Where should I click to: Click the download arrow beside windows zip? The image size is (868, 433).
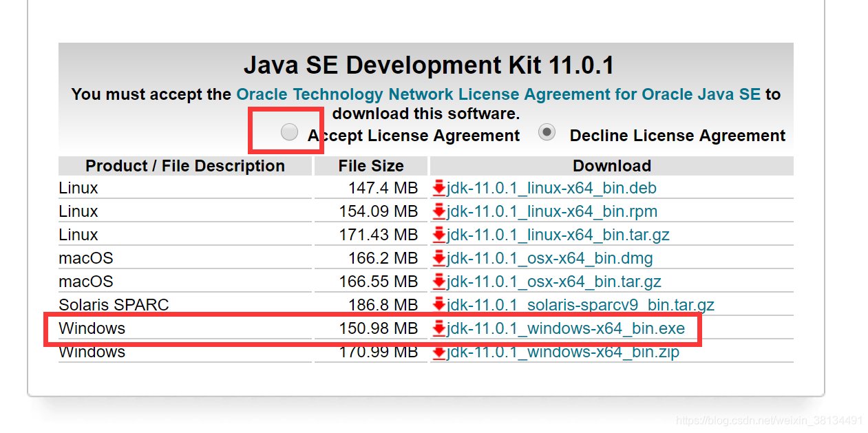click(x=438, y=352)
